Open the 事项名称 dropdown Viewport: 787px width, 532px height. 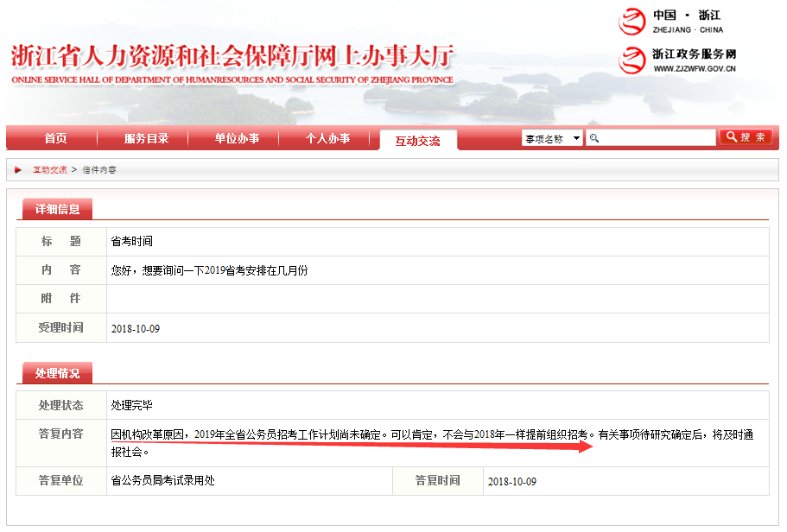[552, 138]
